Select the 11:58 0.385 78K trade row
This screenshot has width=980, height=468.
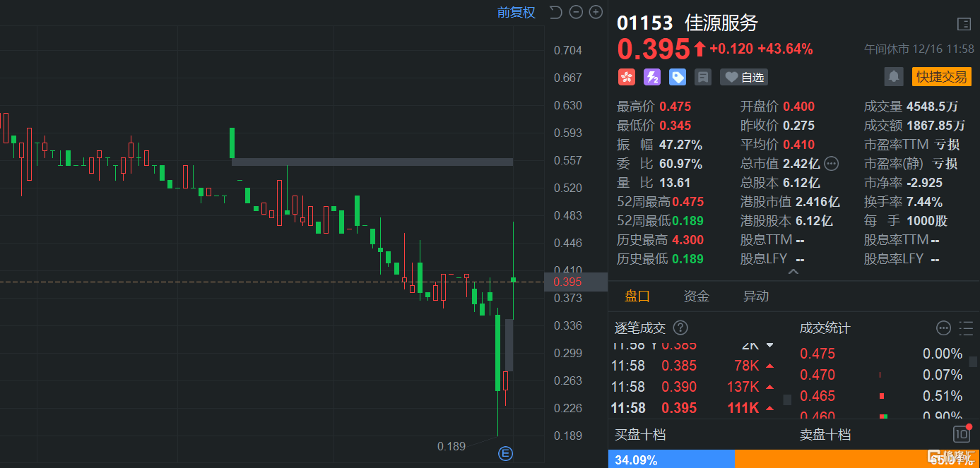point(692,366)
